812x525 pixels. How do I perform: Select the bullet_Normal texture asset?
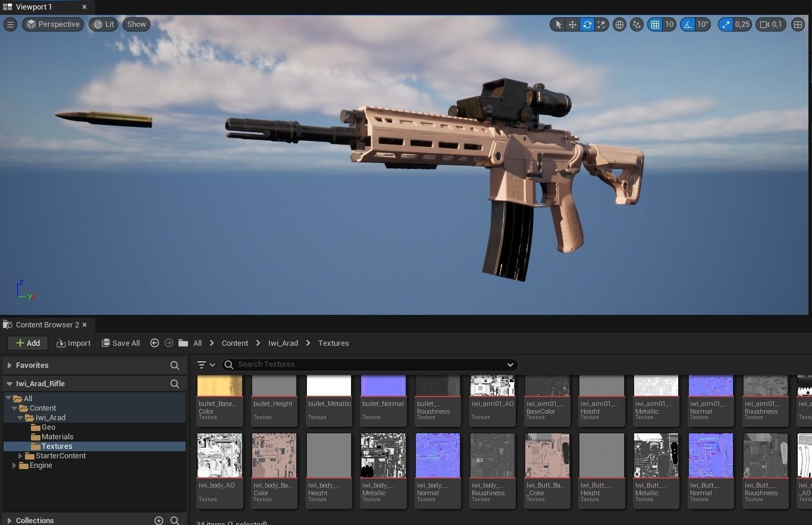[x=383, y=400]
